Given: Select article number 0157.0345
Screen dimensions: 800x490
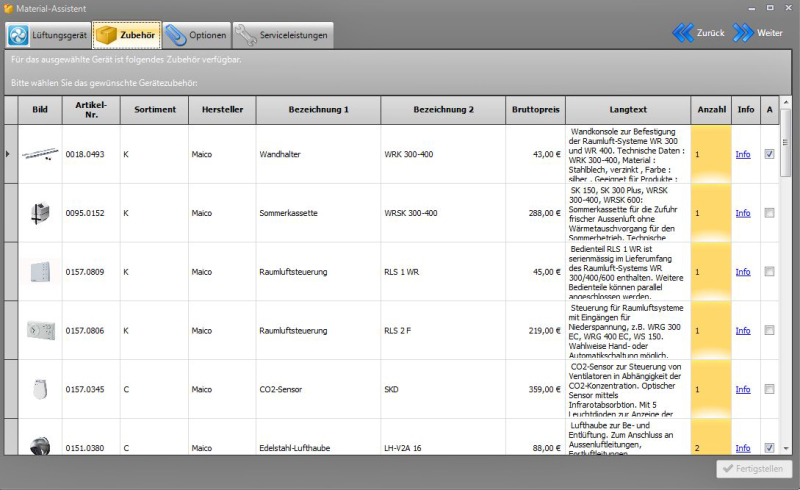Looking at the screenshot, I should [85, 389].
